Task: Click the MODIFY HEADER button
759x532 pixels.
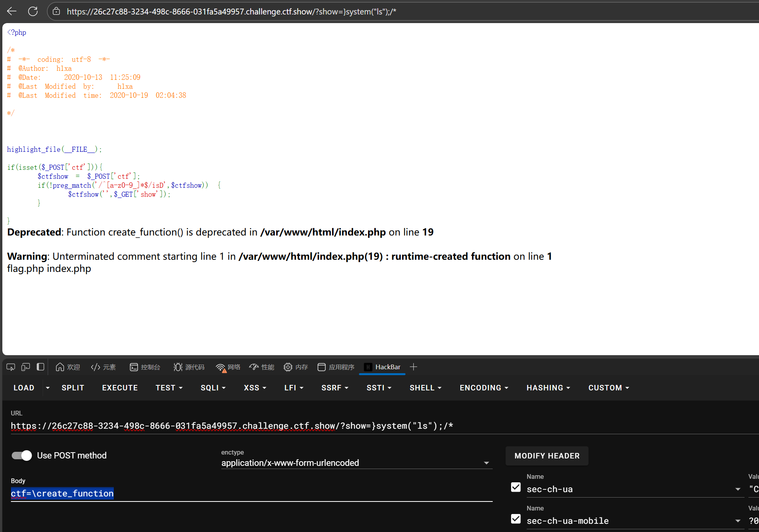Action: (x=547, y=456)
